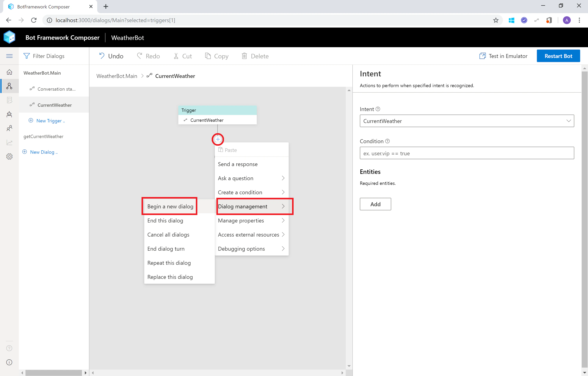Open the help question mark icon
The width and height of the screenshot is (588, 376).
pyautogui.click(x=9, y=348)
